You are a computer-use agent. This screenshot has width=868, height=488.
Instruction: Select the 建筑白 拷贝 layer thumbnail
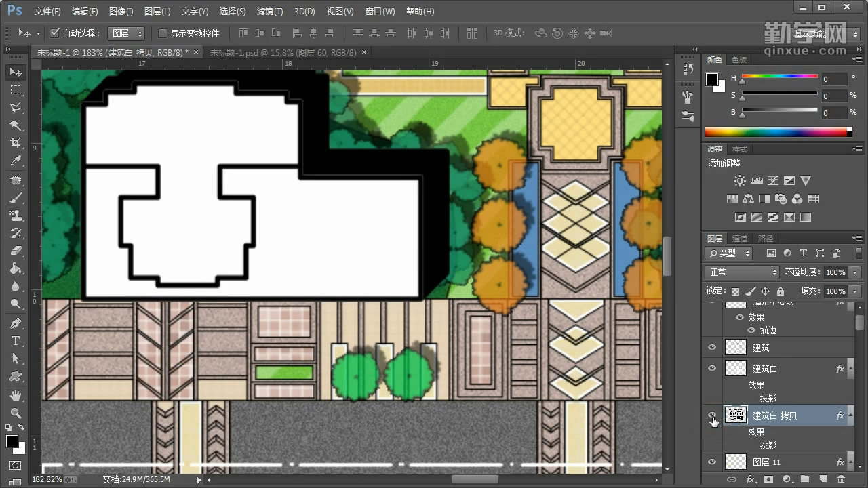[736, 415]
